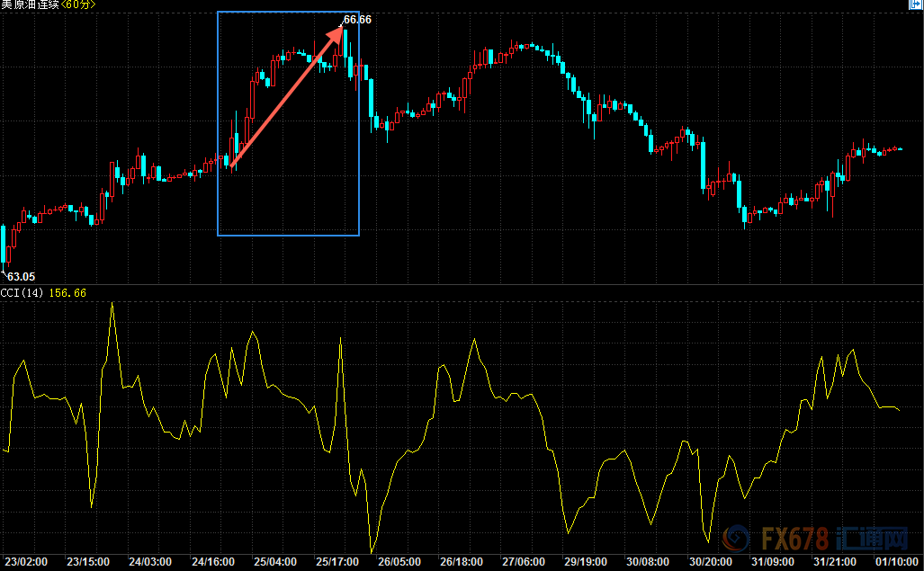
Task: Click the top edge of blue highlight rectangle
Action: pyautogui.click(x=288, y=12)
